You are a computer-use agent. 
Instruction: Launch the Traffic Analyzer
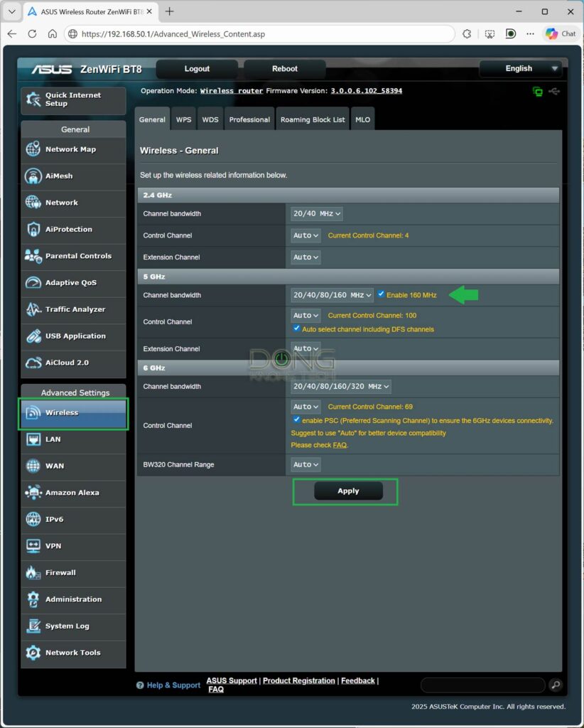tap(73, 309)
